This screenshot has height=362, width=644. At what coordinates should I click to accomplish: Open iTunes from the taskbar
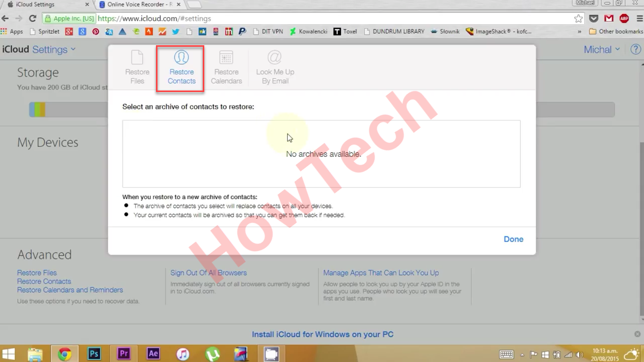[183, 354]
